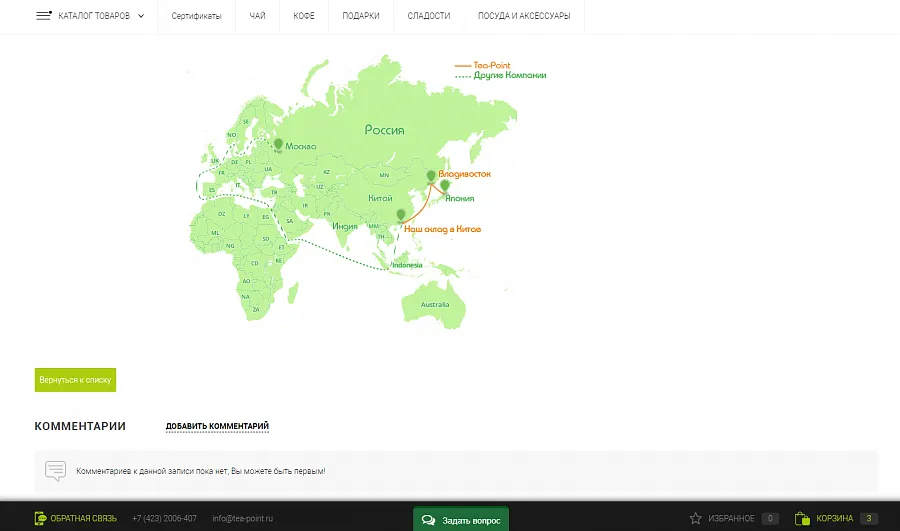Click the phone number +7 (423) 2006-407
Viewport: 900px width, 531px height.
(x=164, y=518)
